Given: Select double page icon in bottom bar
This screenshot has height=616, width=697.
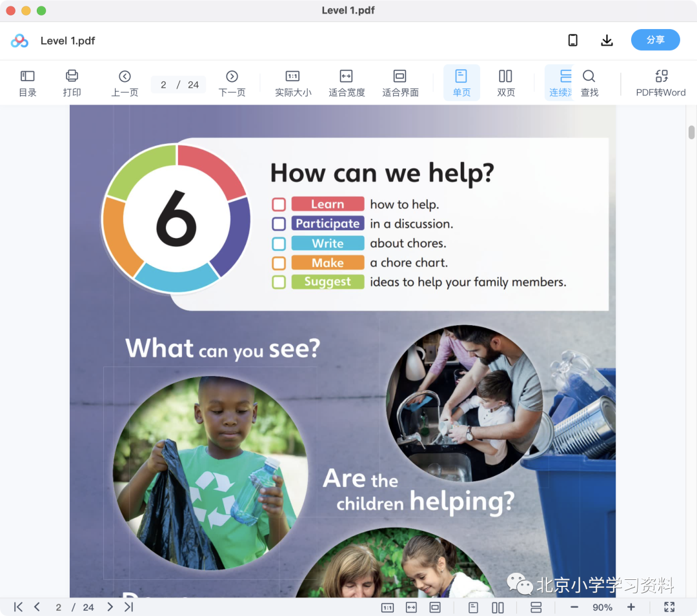Looking at the screenshot, I should pos(498,608).
